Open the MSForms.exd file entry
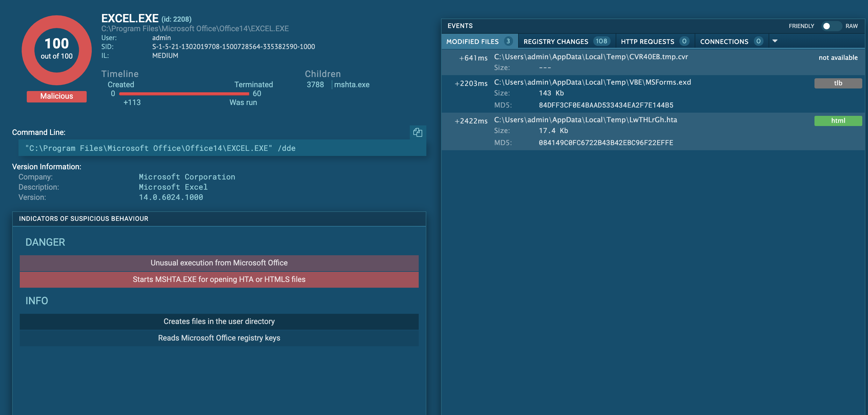Screen dimensions: 868x415 click(x=592, y=82)
